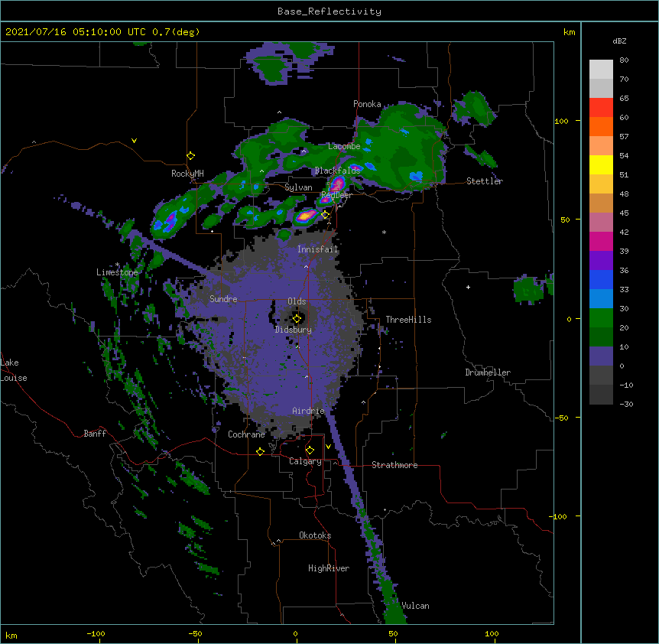
Task: Click the Lacombe city label
Action: tap(344, 146)
